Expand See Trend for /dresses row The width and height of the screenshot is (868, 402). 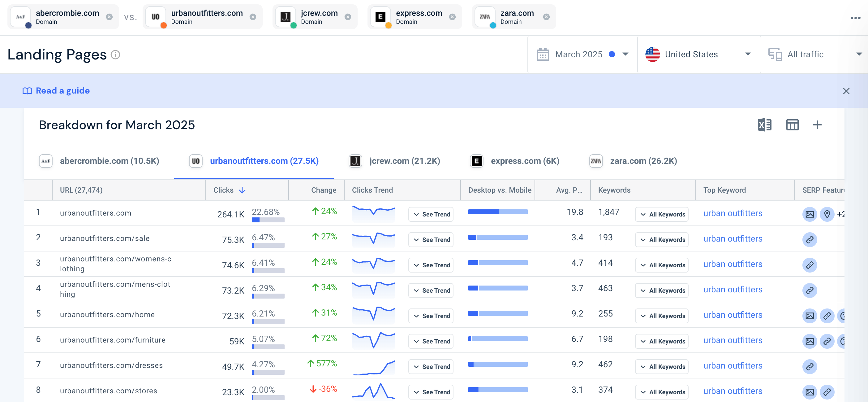[x=431, y=367]
